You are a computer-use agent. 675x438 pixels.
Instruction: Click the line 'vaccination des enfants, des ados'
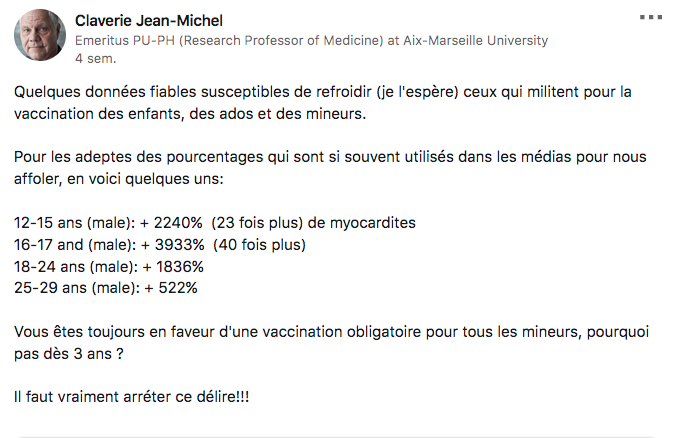[x=190, y=114]
